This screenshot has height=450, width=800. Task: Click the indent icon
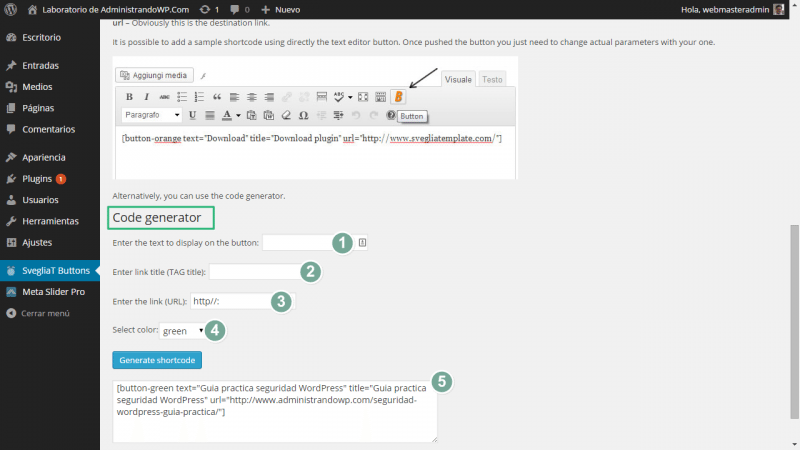[338, 115]
